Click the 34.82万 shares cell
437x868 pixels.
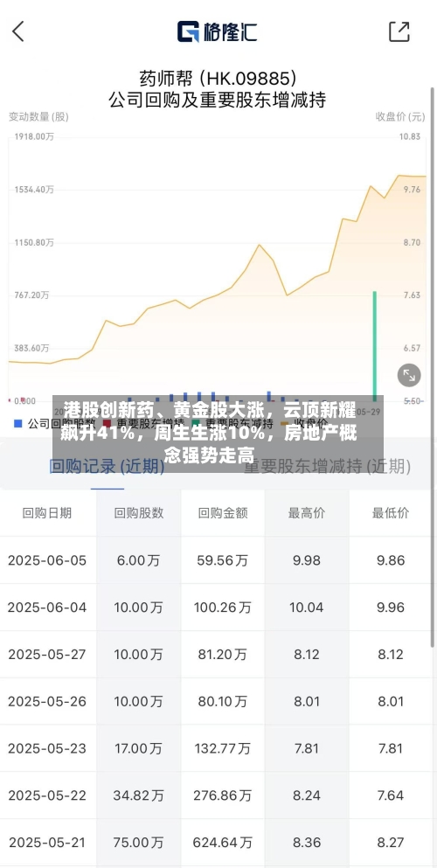(x=138, y=795)
